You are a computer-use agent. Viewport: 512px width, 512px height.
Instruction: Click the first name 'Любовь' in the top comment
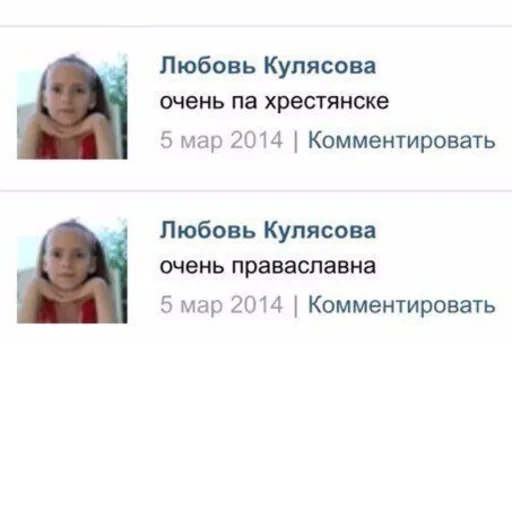(x=207, y=66)
